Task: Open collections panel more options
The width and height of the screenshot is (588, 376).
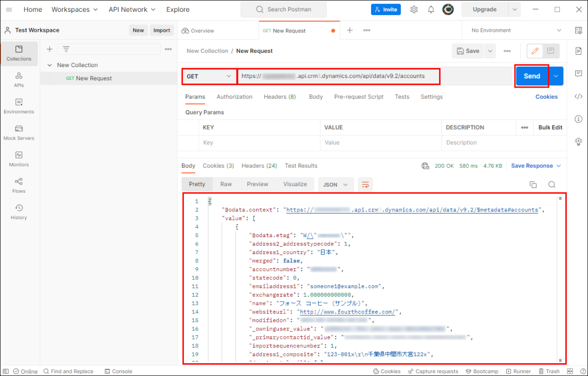Action: pyautogui.click(x=168, y=49)
